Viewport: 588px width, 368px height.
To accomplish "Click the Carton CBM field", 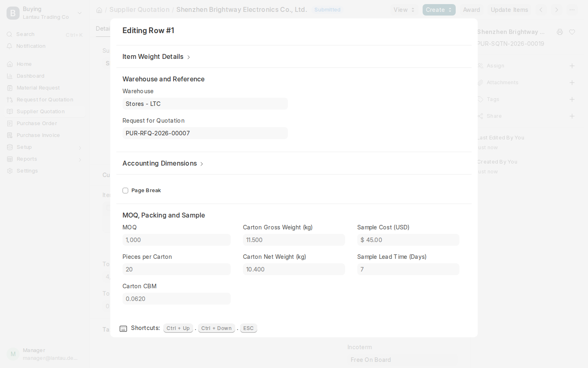I will [176, 299].
